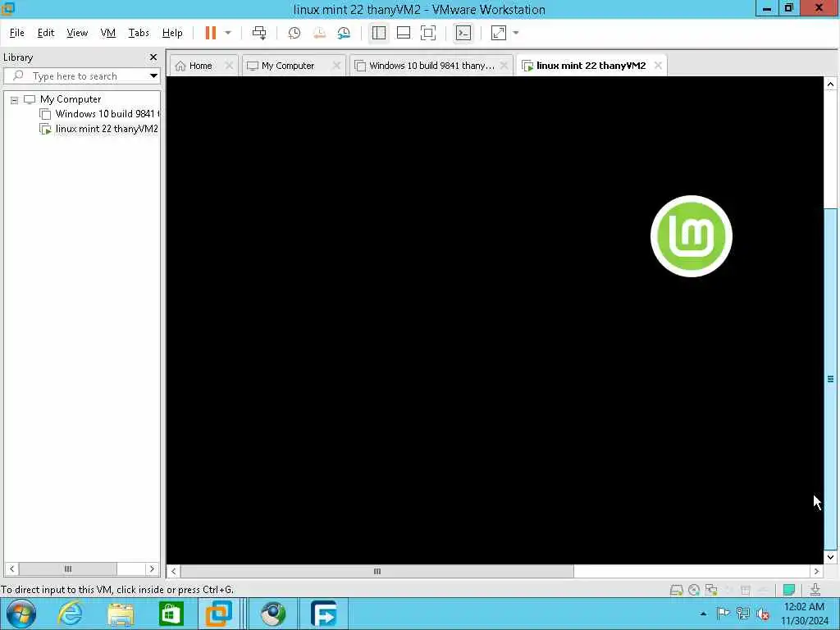Toggle the console view toolbar icon
Screen dimensions: 840x630
tap(463, 33)
